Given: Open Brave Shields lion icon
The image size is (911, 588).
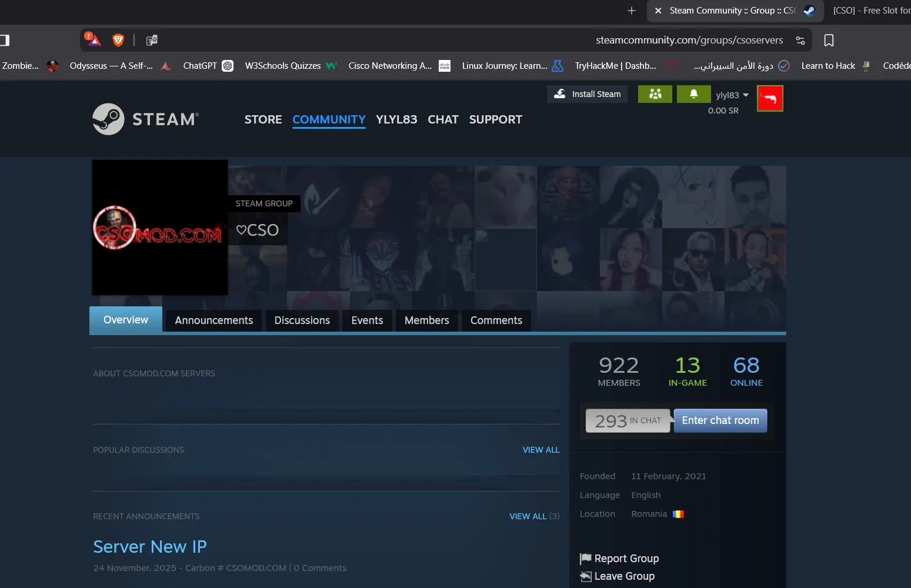Looking at the screenshot, I should (118, 40).
